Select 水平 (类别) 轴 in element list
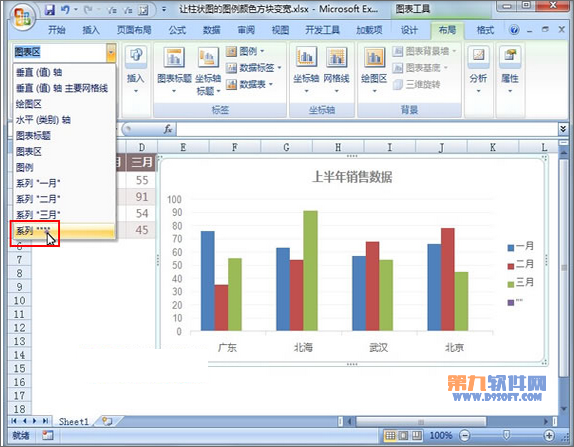 click(x=64, y=120)
